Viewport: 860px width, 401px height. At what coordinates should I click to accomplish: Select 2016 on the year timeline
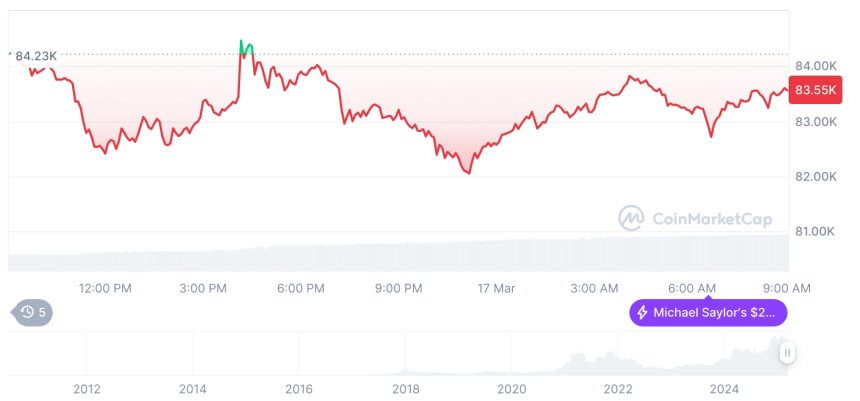pyautogui.click(x=299, y=388)
